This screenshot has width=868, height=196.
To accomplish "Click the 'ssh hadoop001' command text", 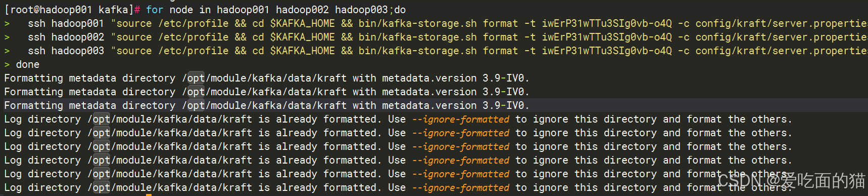I will click(x=66, y=23).
